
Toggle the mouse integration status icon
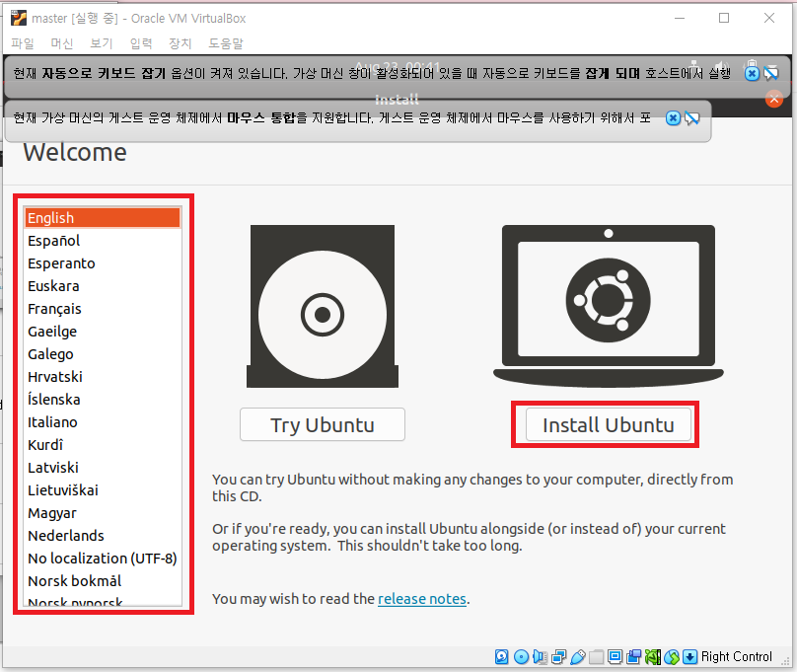pyautogui.click(x=672, y=657)
